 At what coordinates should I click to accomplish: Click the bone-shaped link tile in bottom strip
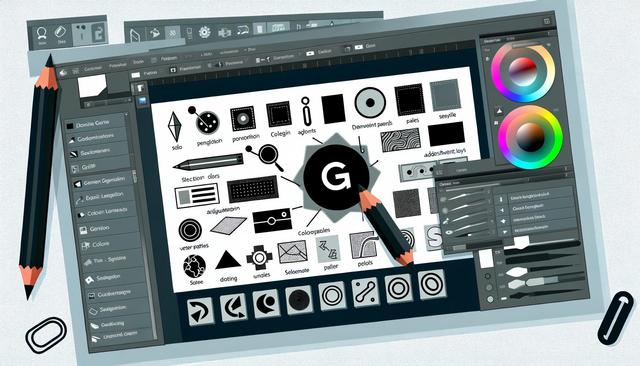click(x=365, y=292)
